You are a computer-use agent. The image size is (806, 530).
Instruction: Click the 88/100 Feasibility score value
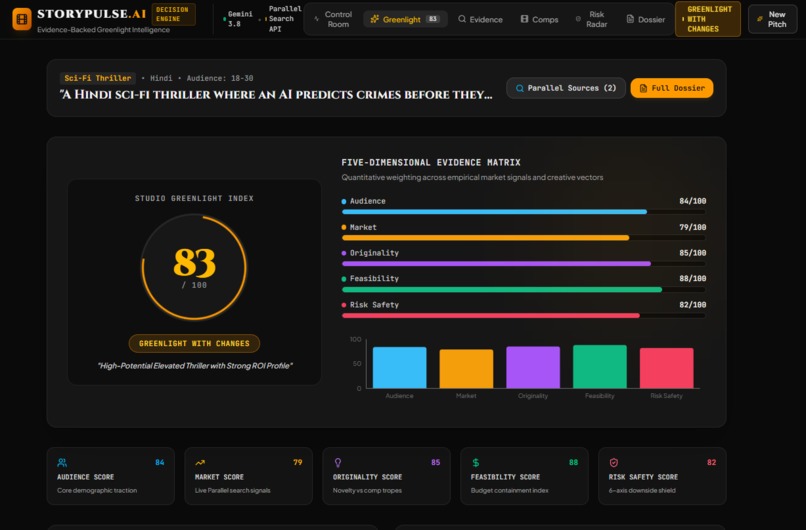coord(692,279)
